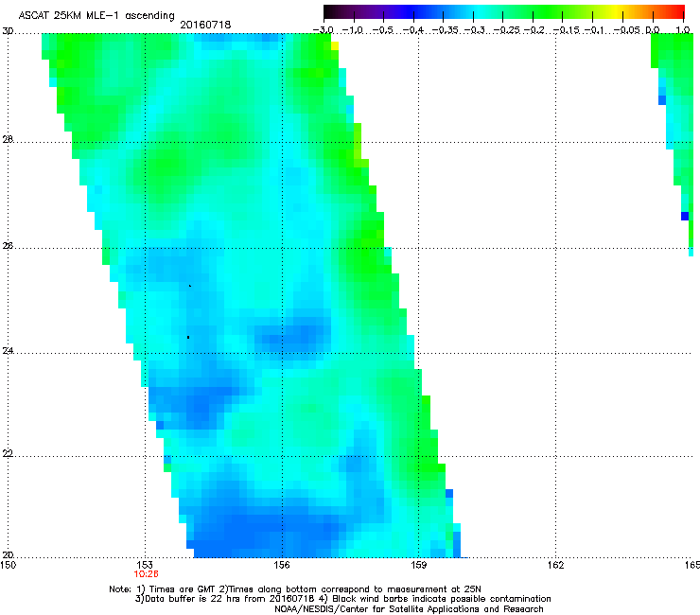Click the yellow section of the color bar

(x=619, y=11)
